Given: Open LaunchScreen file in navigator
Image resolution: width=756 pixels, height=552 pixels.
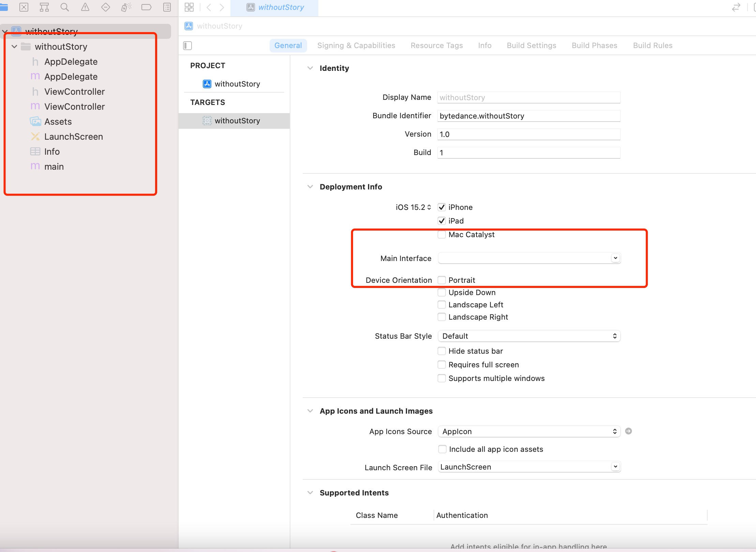Looking at the screenshot, I should tap(73, 137).
